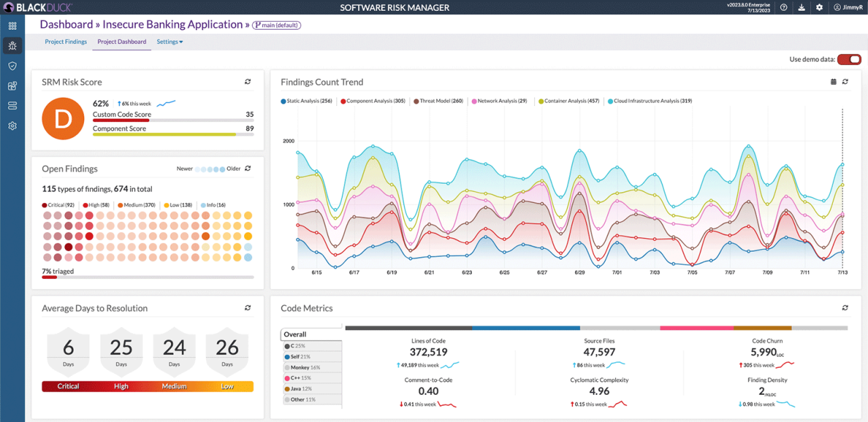Viewport: 868px width, 422px height.
Task: Disable the Use demo data switch
Action: coord(848,59)
